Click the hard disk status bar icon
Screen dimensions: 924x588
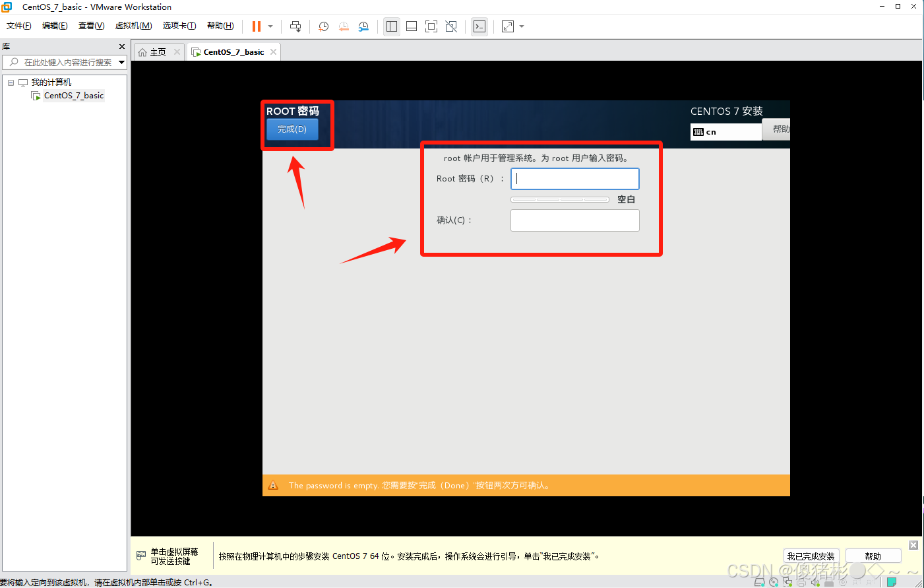(759, 582)
